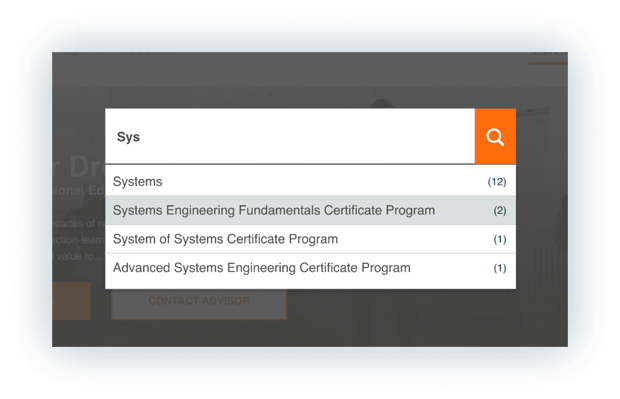Choose Systems Engineering Fundamentals Certificate Program suggestion

tap(310, 210)
